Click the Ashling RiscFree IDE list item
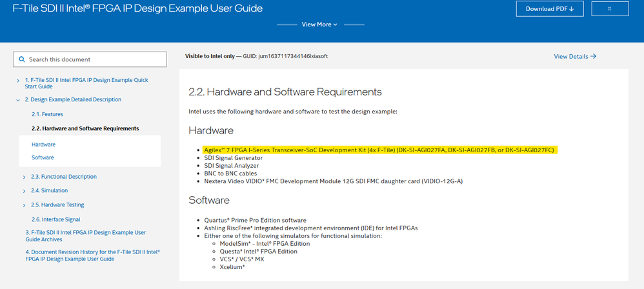 coord(311,228)
